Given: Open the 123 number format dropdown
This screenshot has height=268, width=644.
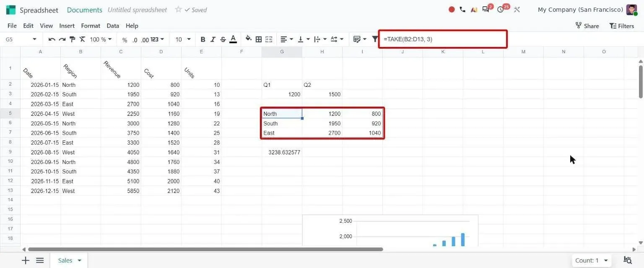Looking at the screenshot, I should pyautogui.click(x=157, y=39).
